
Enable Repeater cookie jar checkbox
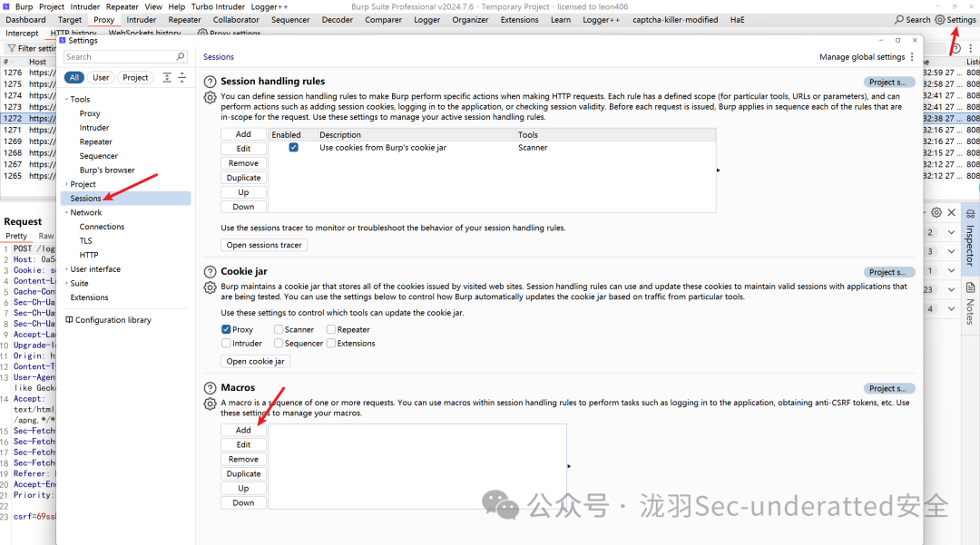pos(331,329)
